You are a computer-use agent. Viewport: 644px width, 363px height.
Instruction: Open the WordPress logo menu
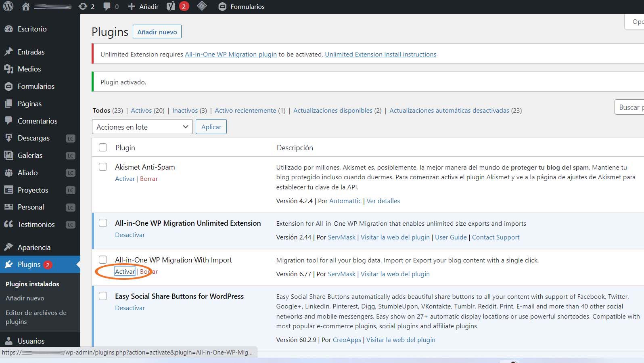tap(8, 6)
